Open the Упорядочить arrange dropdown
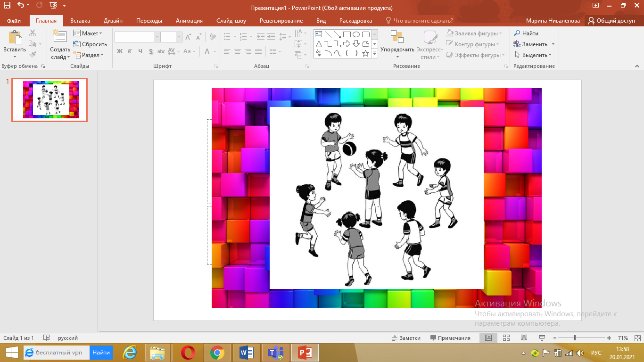The width and height of the screenshot is (644, 362). (397, 45)
